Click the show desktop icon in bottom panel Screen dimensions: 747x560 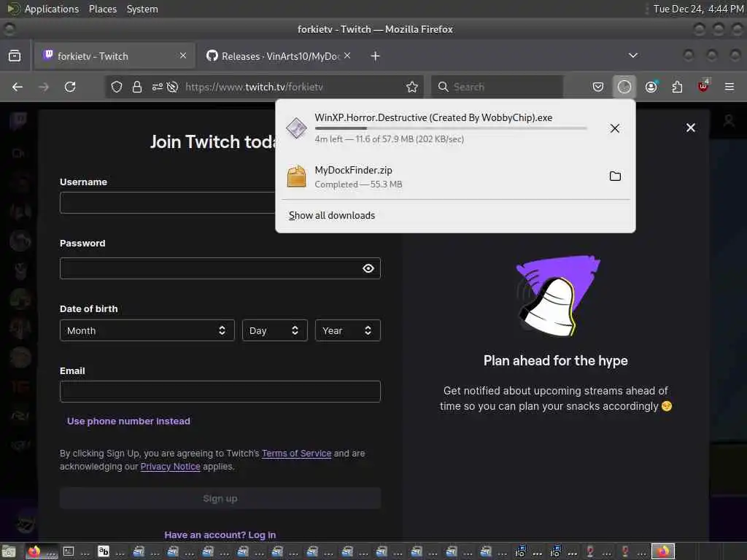[9, 552]
